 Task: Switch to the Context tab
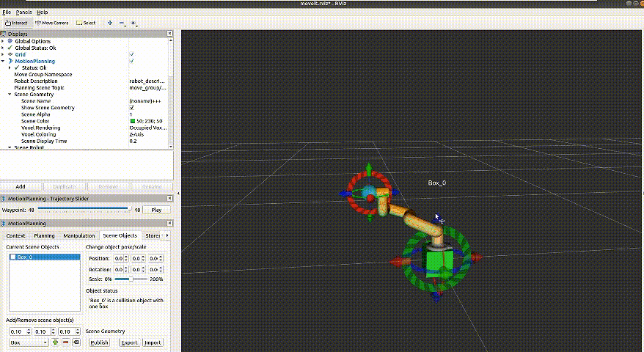(15, 235)
